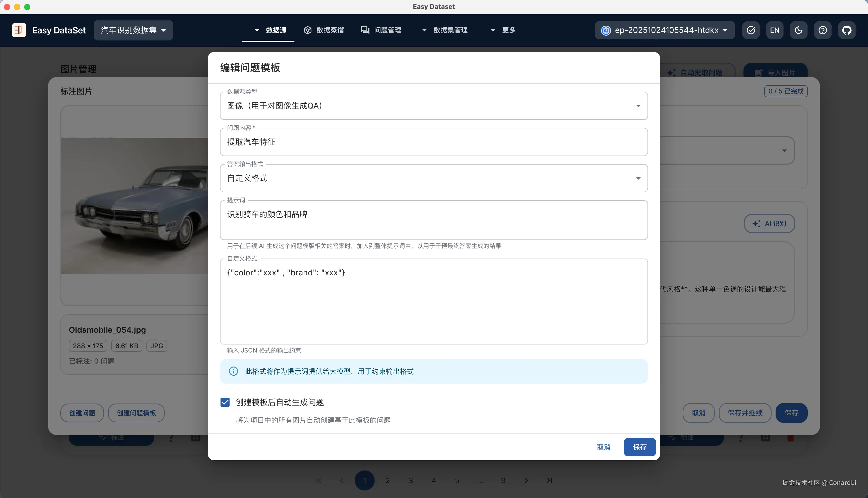
Task: Expand the 数据源类型 dropdown
Action: (x=433, y=106)
